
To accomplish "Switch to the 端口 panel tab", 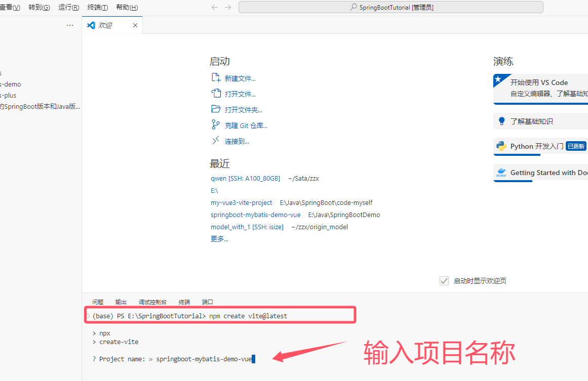I will (x=207, y=302).
